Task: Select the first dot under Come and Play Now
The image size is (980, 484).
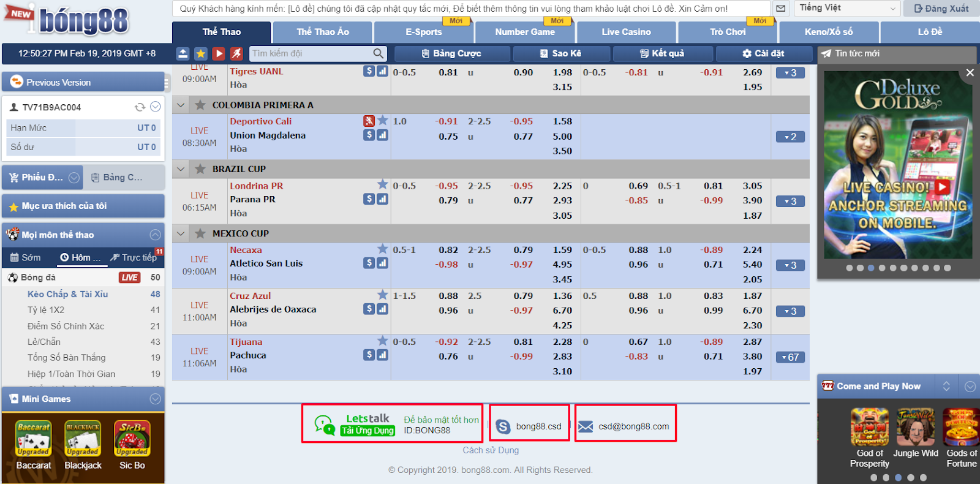Action: click(x=874, y=477)
